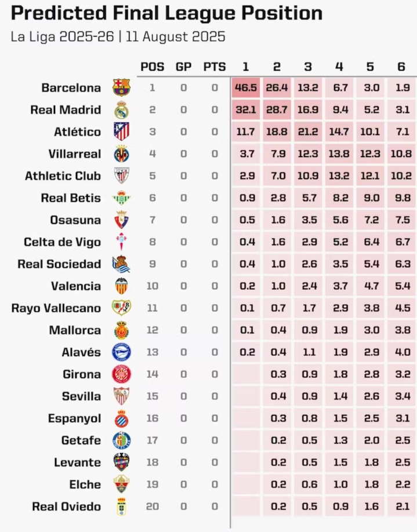Click Real Madrid's 32.1 probability cell
Screen dimensions: 417x532
click(246, 110)
